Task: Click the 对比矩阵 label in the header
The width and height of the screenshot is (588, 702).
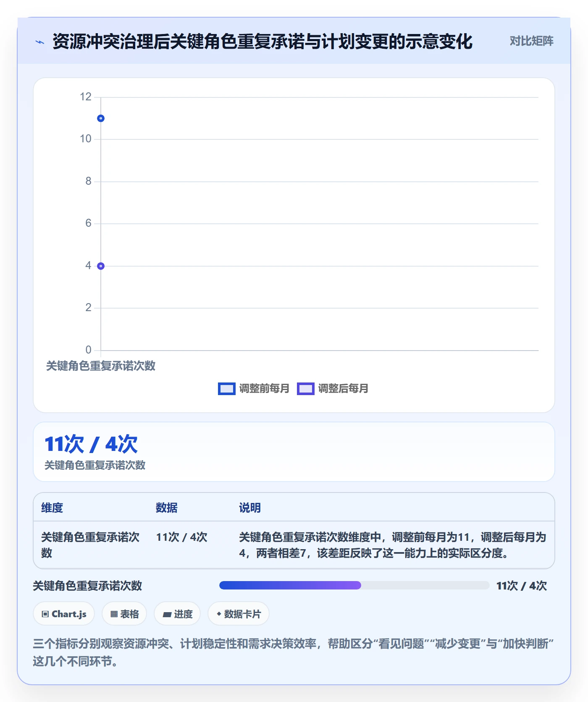Action: tap(531, 41)
